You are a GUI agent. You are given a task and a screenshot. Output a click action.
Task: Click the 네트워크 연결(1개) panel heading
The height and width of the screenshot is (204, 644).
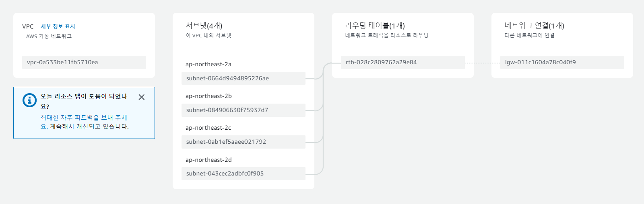(535, 26)
